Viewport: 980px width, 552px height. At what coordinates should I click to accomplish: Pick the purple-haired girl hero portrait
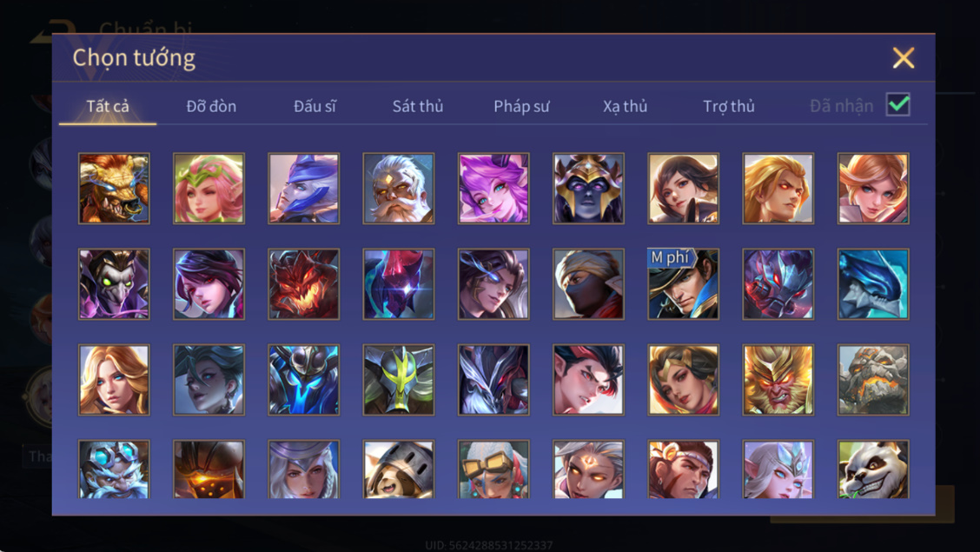click(493, 188)
